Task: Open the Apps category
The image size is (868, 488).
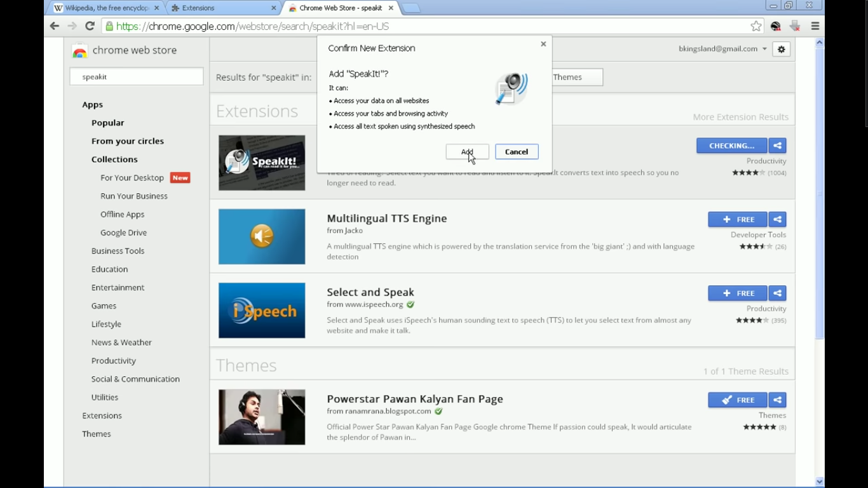Action: pos(92,105)
